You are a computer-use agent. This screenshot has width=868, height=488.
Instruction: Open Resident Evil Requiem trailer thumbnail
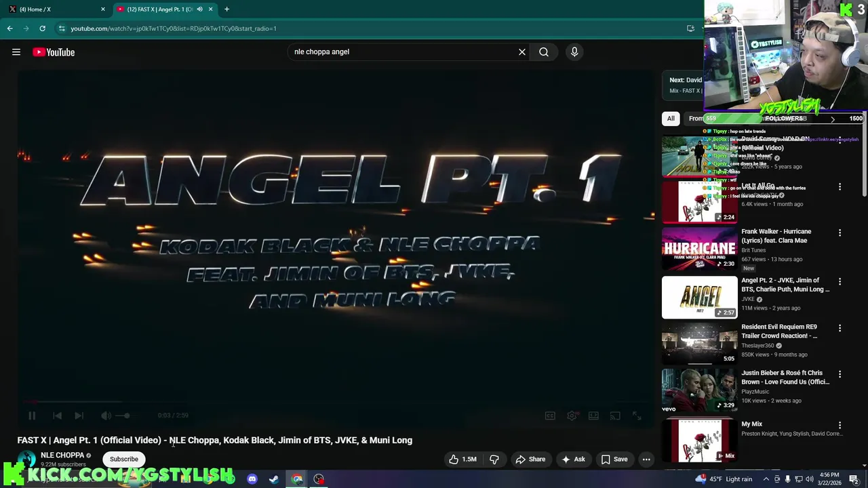tap(699, 344)
